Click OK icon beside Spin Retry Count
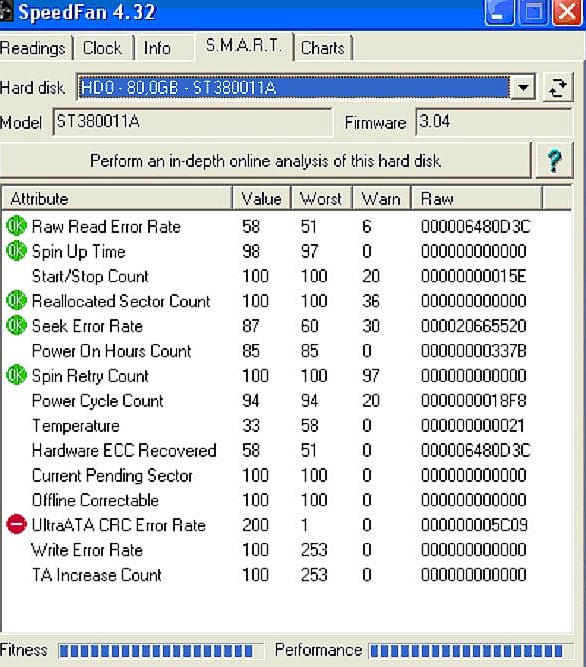Screen dimensions: 586x667 click(x=16, y=375)
